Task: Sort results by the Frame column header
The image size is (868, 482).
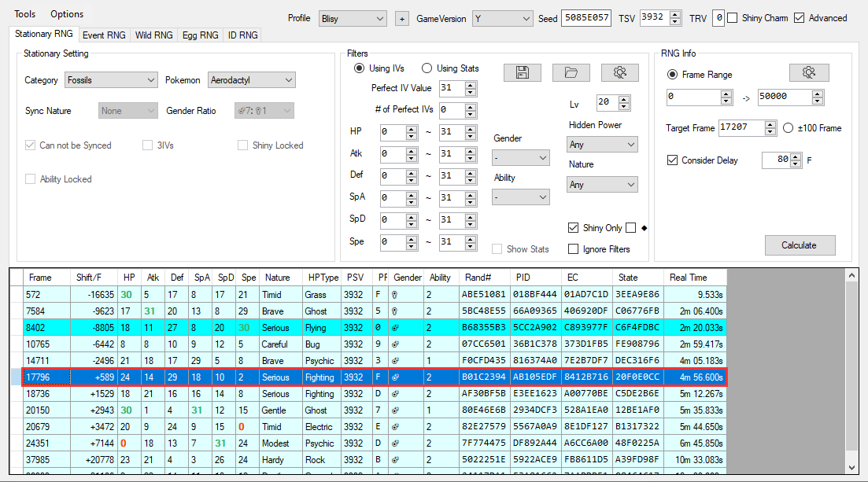Action: point(46,278)
